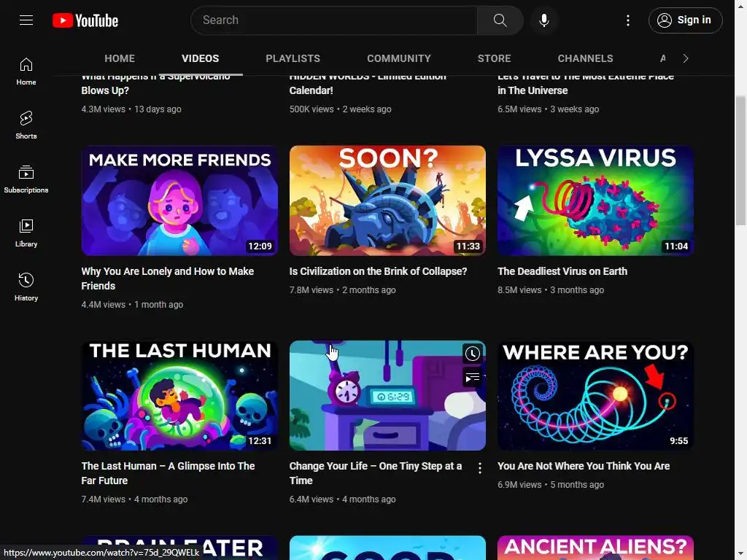The width and height of the screenshot is (747, 560).
Task: Go to Home in the sidebar
Action: click(26, 71)
